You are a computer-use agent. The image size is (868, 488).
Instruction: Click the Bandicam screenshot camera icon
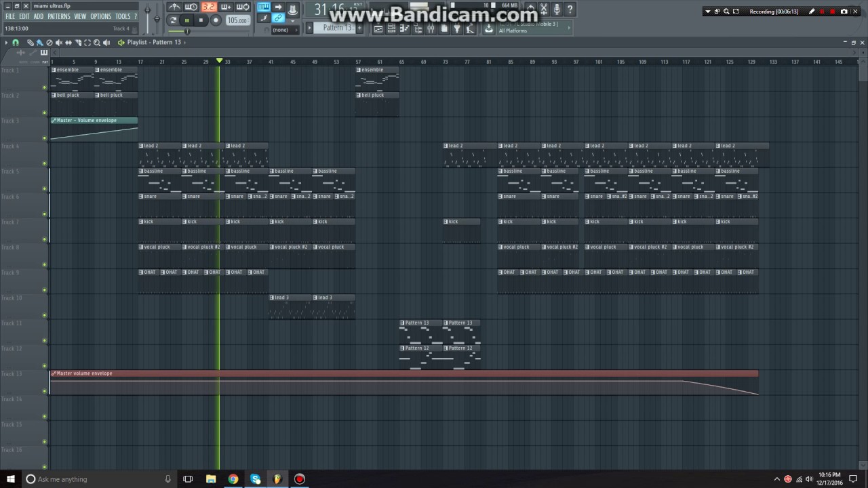(844, 12)
